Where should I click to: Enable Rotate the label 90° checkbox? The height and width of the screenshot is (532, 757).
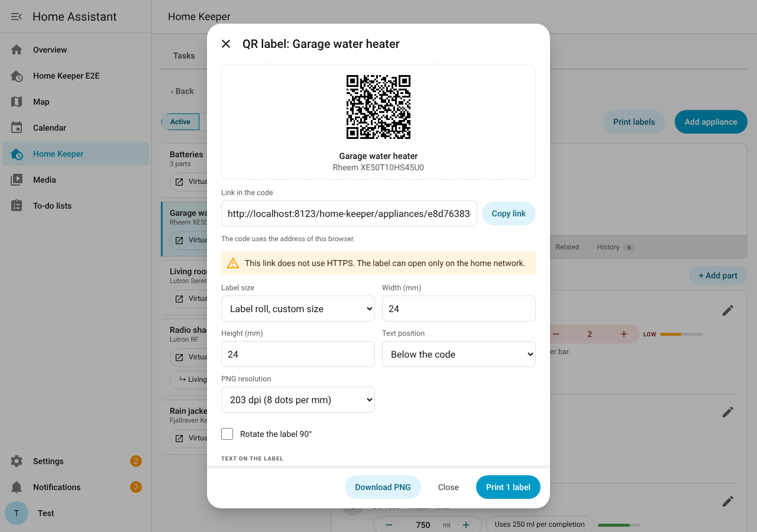point(227,434)
